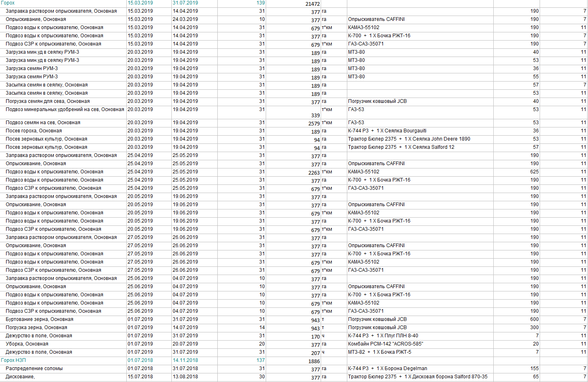
Task: Click 'К-744 Р3 + 1 Х Борона Degelman'
Action: 387,368
